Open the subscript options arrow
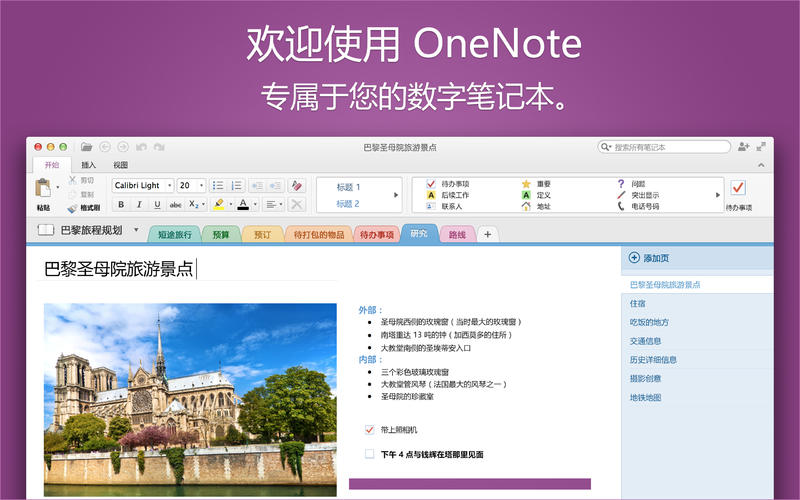This screenshot has width=800, height=500. pos(204,205)
